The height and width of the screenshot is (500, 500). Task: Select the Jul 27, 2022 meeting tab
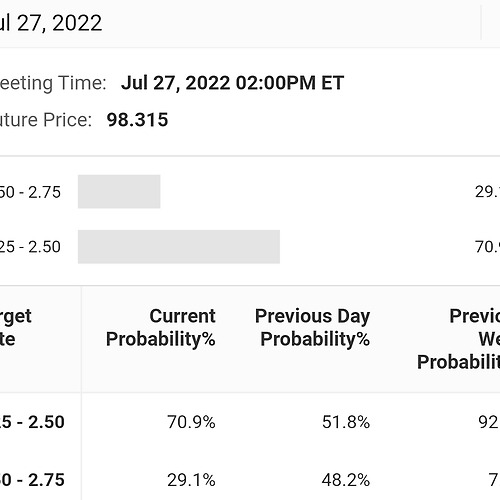(x=50, y=23)
